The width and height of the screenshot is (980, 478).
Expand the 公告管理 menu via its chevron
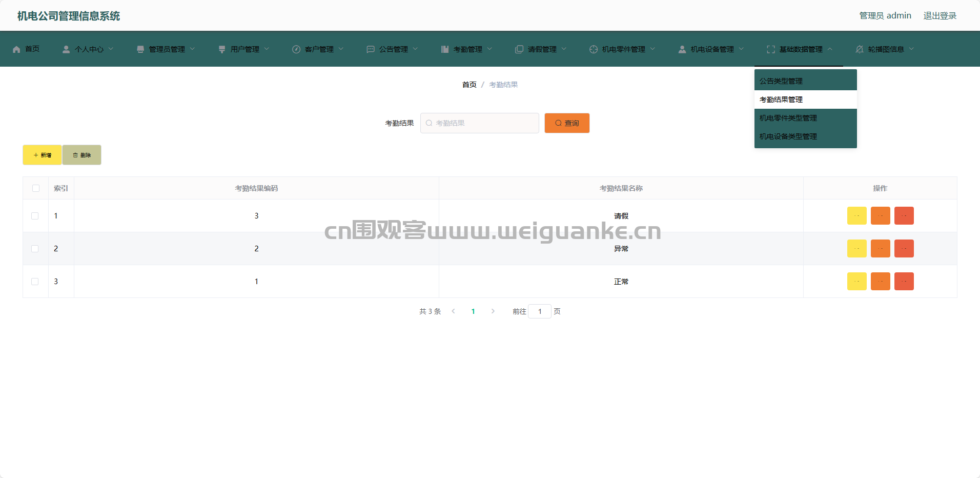tap(415, 49)
